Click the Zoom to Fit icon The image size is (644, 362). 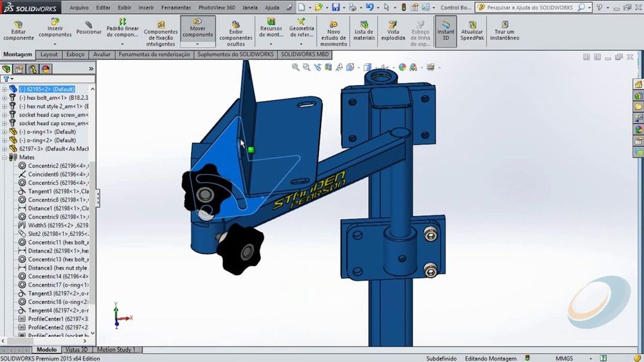click(x=295, y=67)
